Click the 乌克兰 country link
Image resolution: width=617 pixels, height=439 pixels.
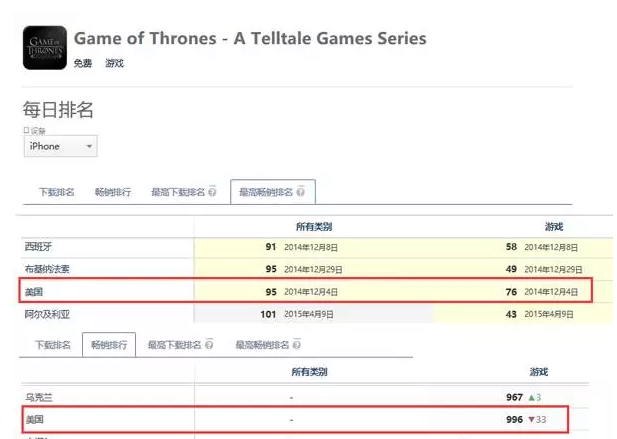(39, 397)
